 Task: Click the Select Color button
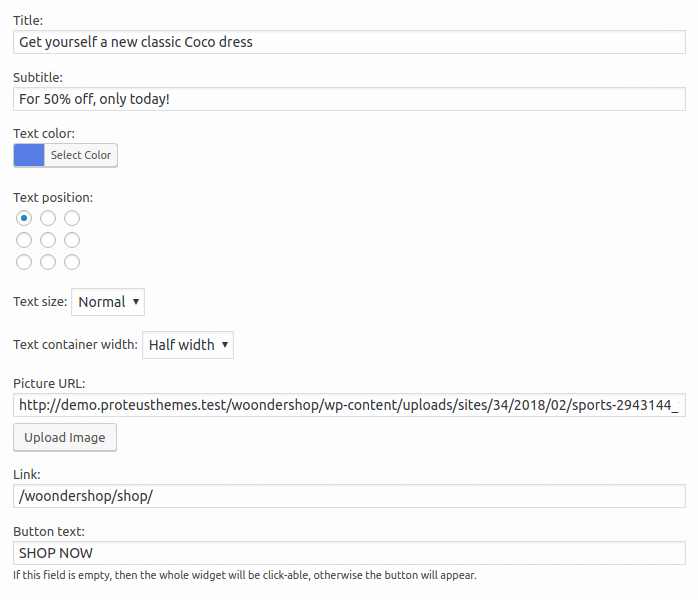point(81,155)
